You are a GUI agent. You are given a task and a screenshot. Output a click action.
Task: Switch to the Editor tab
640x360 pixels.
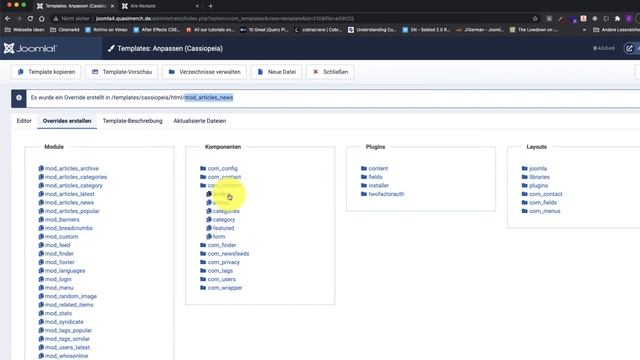click(24, 121)
